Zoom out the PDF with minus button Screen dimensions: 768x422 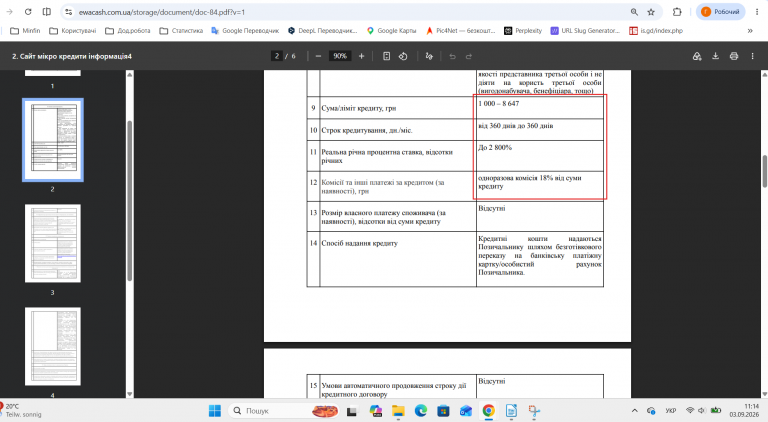pos(318,56)
